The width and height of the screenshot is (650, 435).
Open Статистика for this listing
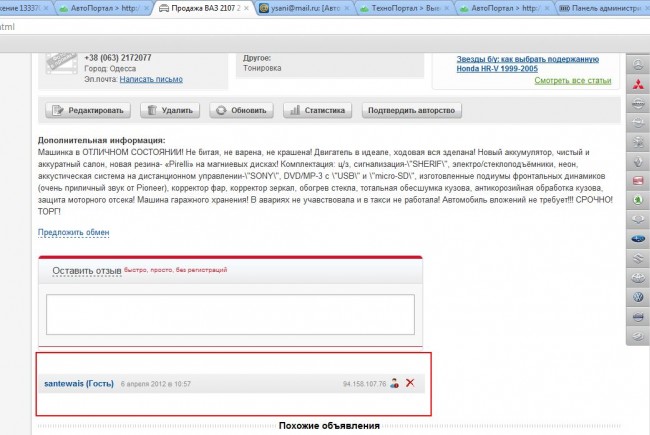point(317,111)
